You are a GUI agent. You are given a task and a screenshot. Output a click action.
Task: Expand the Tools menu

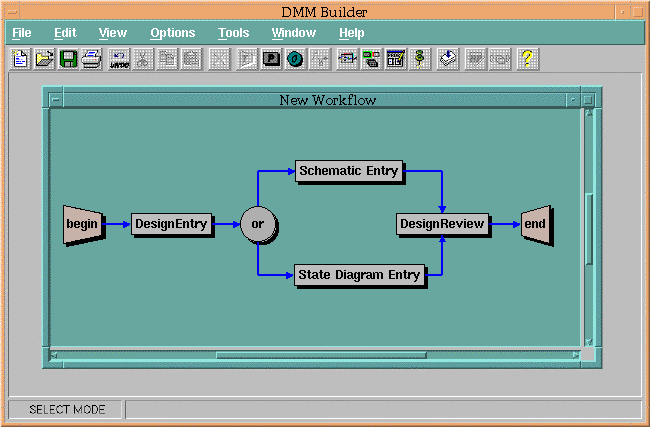coord(233,33)
